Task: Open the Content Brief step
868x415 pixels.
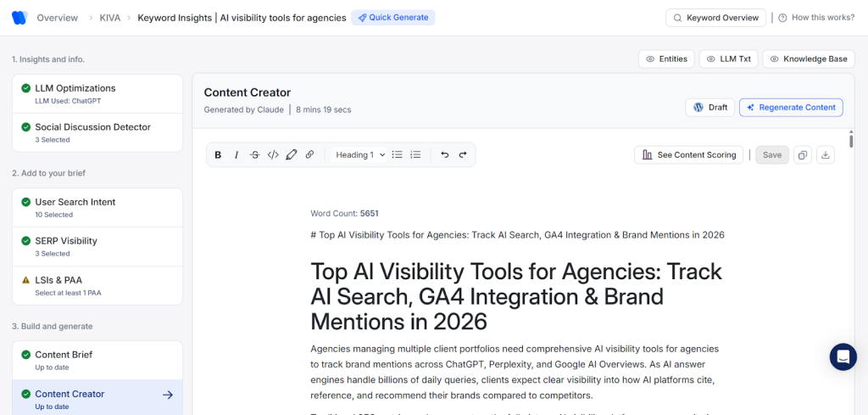Action: click(x=97, y=360)
